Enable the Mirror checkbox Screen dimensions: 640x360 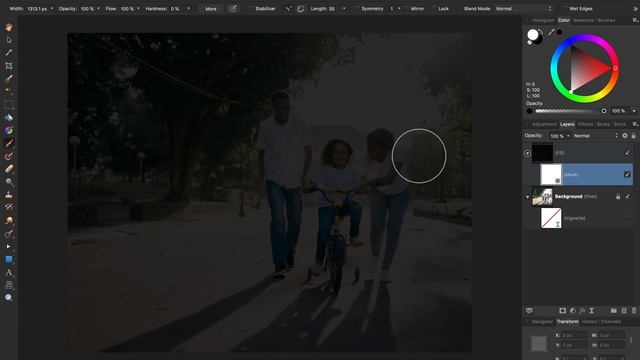406,9
